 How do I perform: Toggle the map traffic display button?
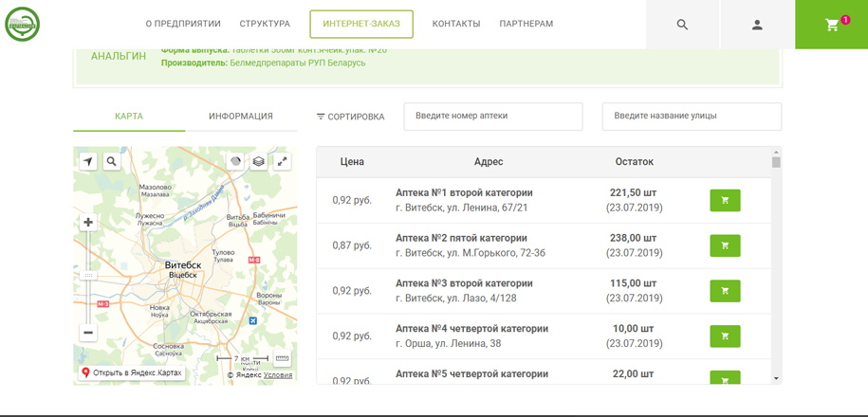coord(235,161)
